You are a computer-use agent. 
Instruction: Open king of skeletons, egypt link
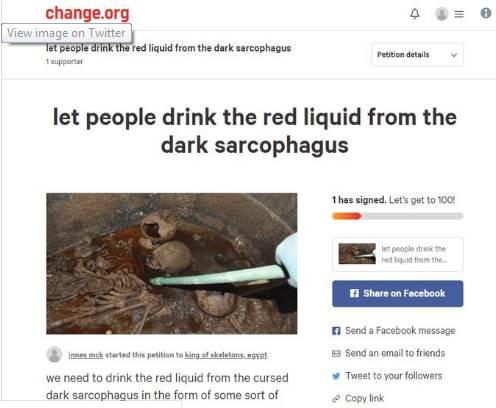click(226, 355)
